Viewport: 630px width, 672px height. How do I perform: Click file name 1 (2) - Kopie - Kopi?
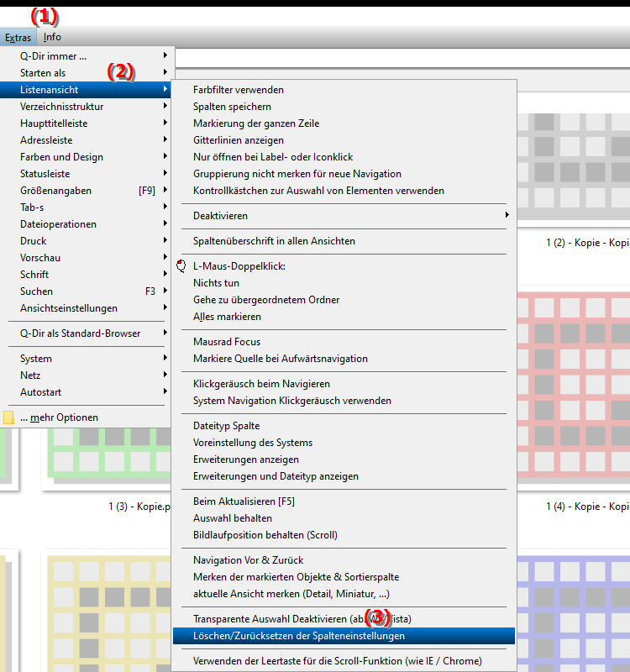click(x=588, y=243)
